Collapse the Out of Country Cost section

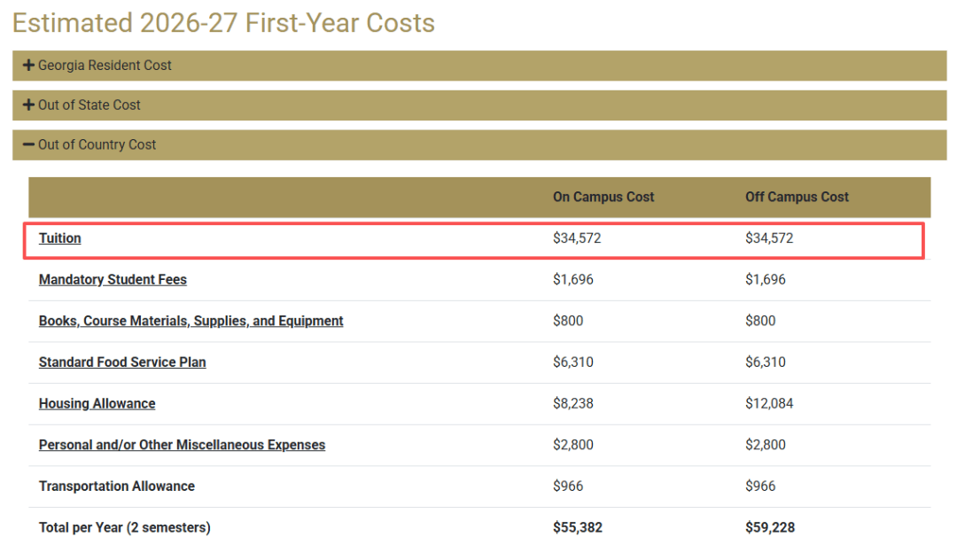click(x=97, y=145)
